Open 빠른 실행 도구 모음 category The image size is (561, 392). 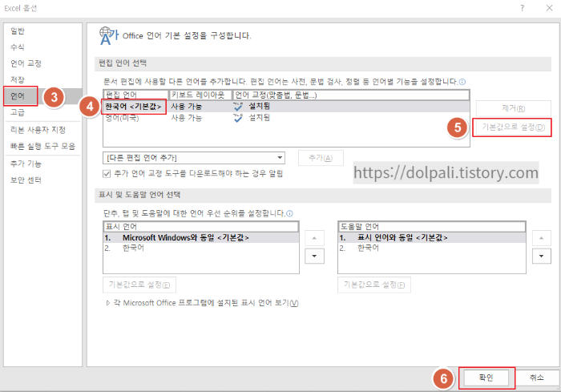point(42,146)
